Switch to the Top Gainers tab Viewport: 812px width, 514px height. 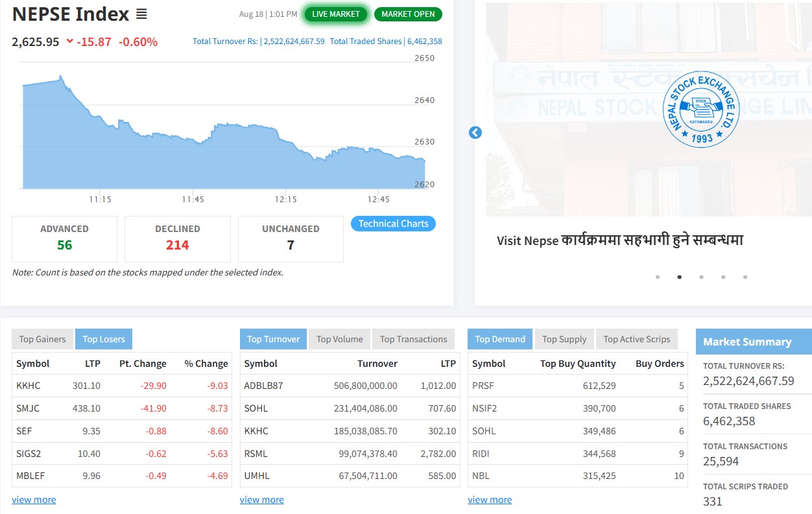point(42,339)
